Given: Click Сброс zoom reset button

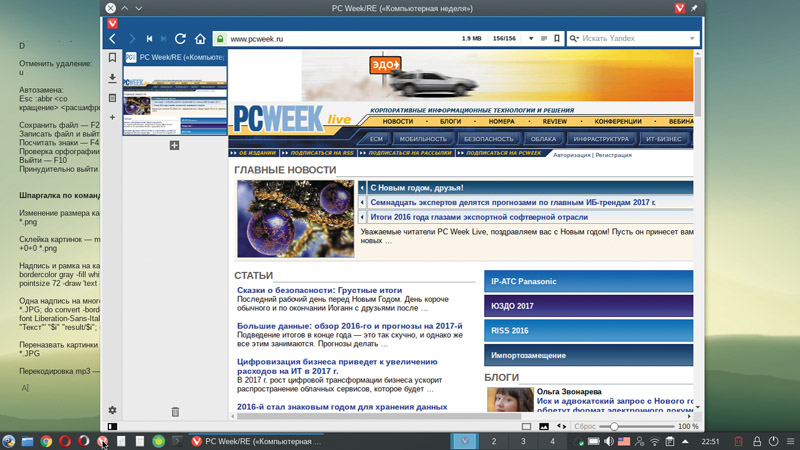Looking at the screenshot, I should coord(585,426).
